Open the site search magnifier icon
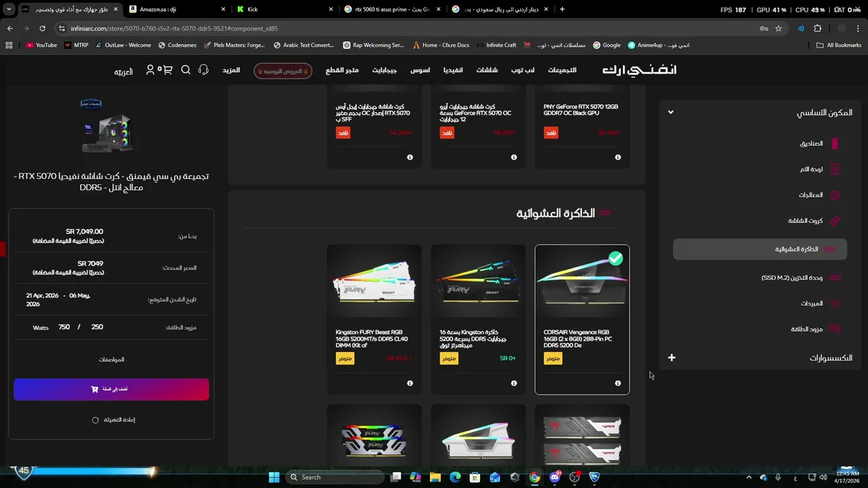The width and height of the screenshot is (868, 488). pyautogui.click(x=186, y=70)
